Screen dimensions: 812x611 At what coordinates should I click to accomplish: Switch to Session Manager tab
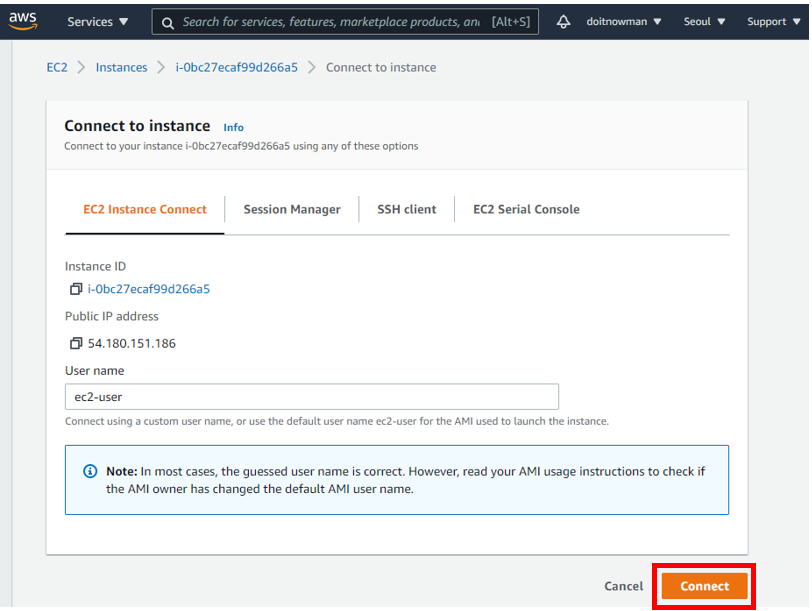(292, 209)
